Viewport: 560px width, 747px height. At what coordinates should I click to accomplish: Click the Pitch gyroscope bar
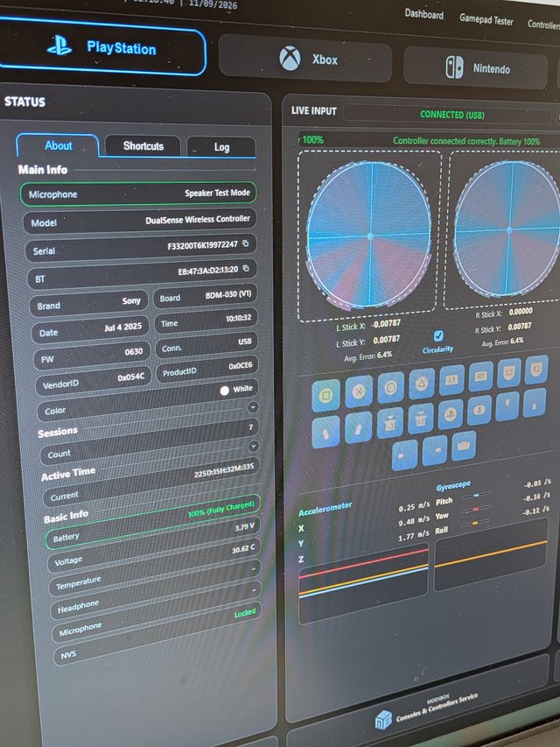tap(475, 496)
